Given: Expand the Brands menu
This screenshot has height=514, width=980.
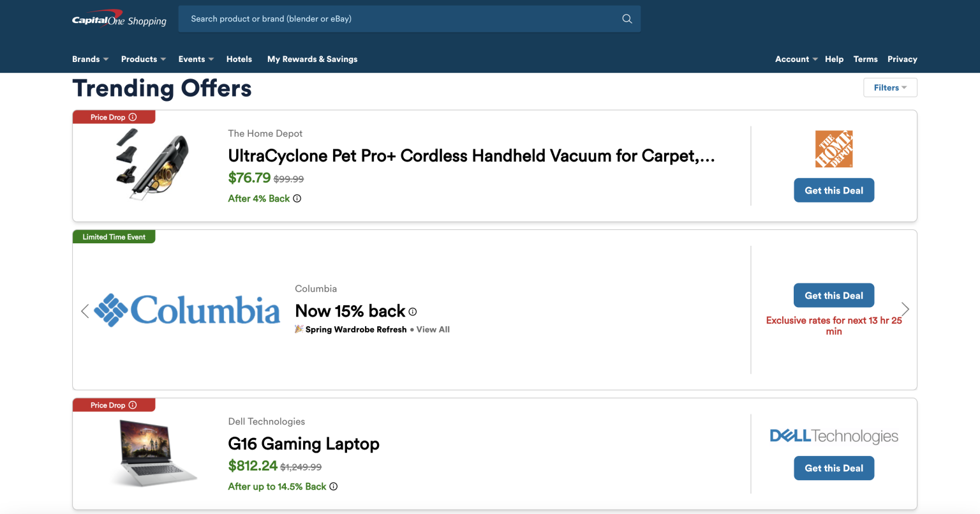Looking at the screenshot, I should (x=90, y=59).
